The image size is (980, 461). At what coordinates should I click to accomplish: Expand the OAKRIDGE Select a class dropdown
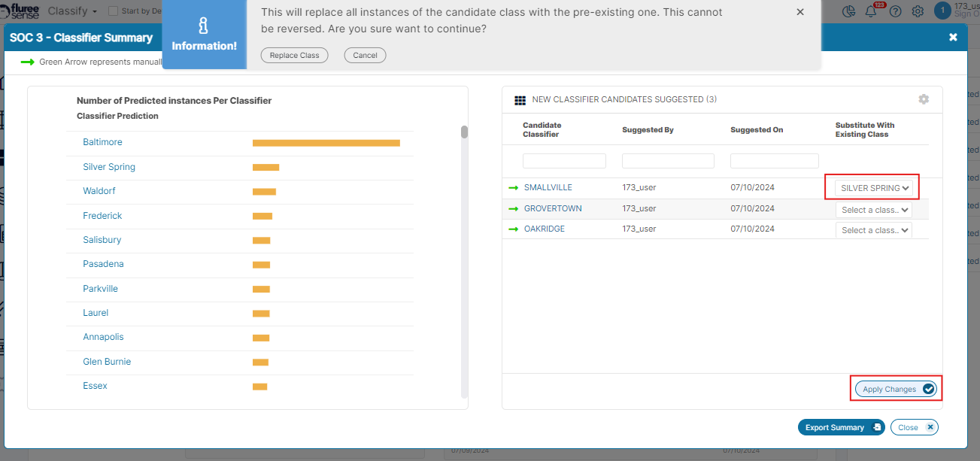tap(874, 230)
